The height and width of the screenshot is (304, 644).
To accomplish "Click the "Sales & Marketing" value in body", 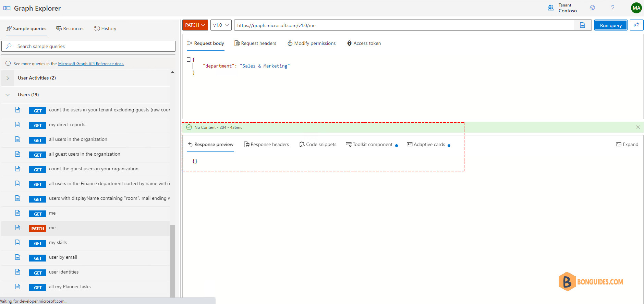I will 265,66.
